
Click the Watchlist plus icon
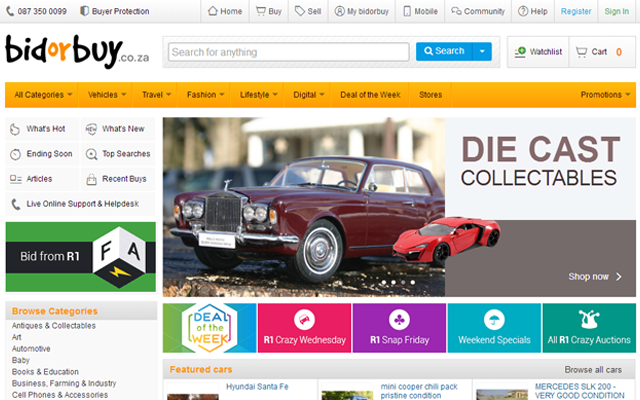click(x=520, y=52)
